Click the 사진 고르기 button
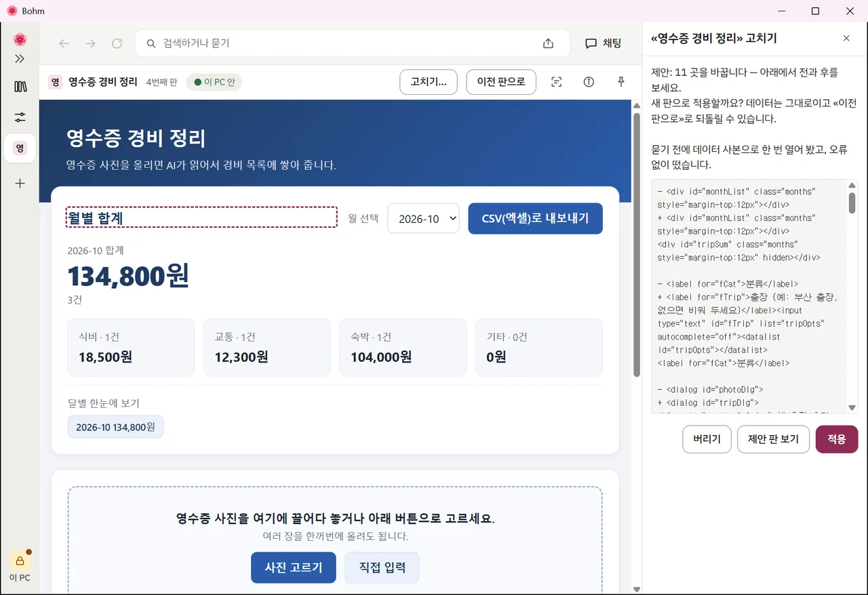The image size is (868, 595). (x=293, y=568)
